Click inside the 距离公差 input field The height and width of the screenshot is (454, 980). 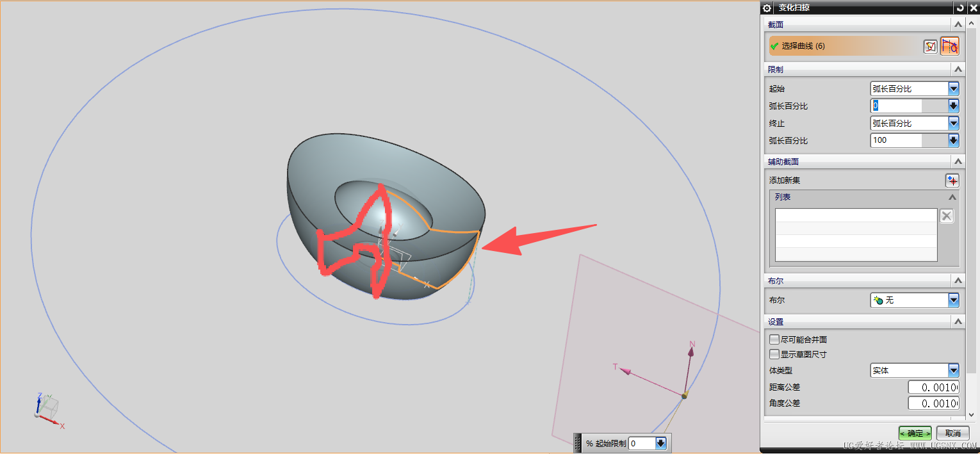(x=932, y=387)
